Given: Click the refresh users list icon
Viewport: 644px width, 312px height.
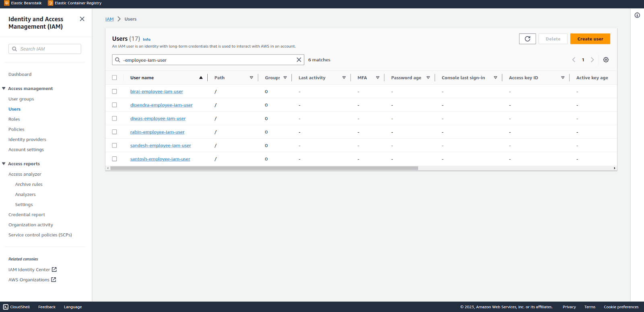Looking at the screenshot, I should [527, 39].
